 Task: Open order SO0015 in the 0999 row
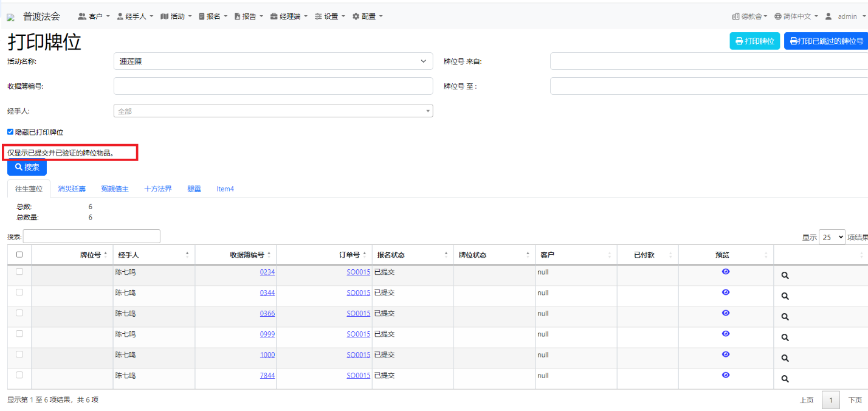[x=359, y=334]
